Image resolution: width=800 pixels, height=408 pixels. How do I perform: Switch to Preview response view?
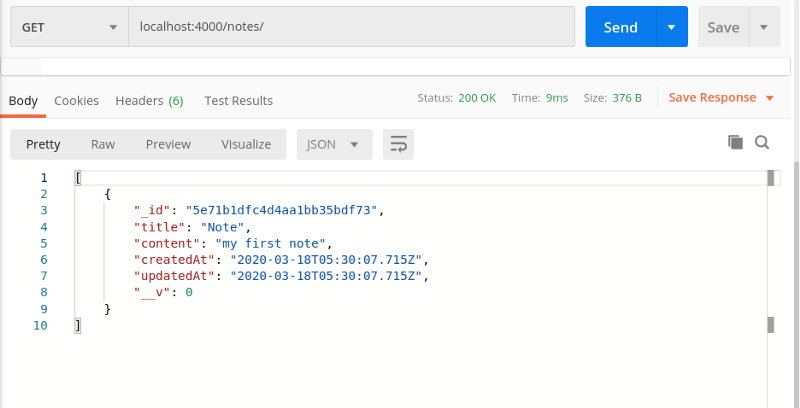click(168, 144)
